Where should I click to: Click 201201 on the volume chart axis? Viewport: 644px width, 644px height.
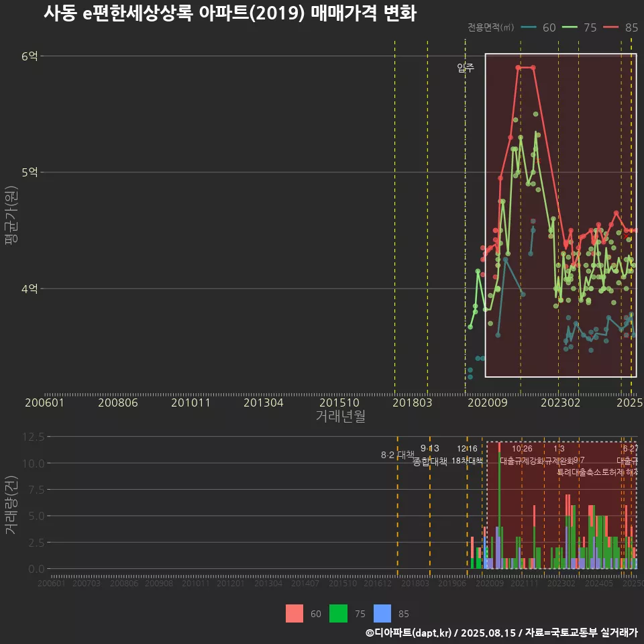click(230, 583)
